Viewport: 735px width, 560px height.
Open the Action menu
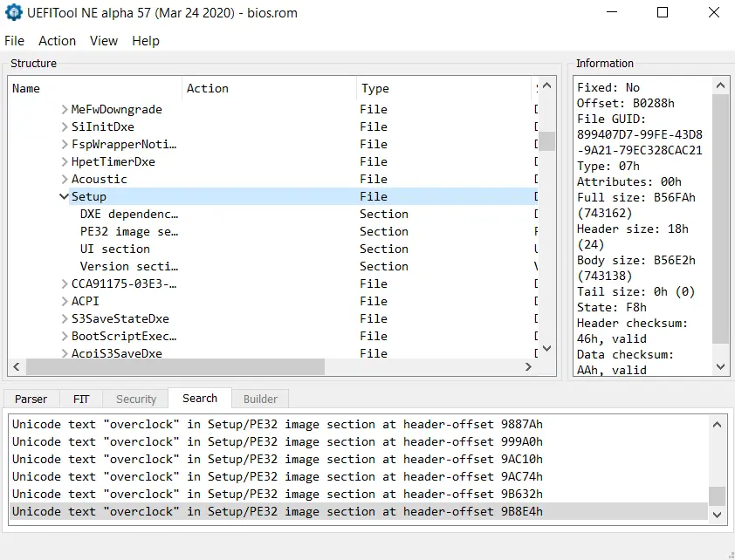click(x=58, y=41)
